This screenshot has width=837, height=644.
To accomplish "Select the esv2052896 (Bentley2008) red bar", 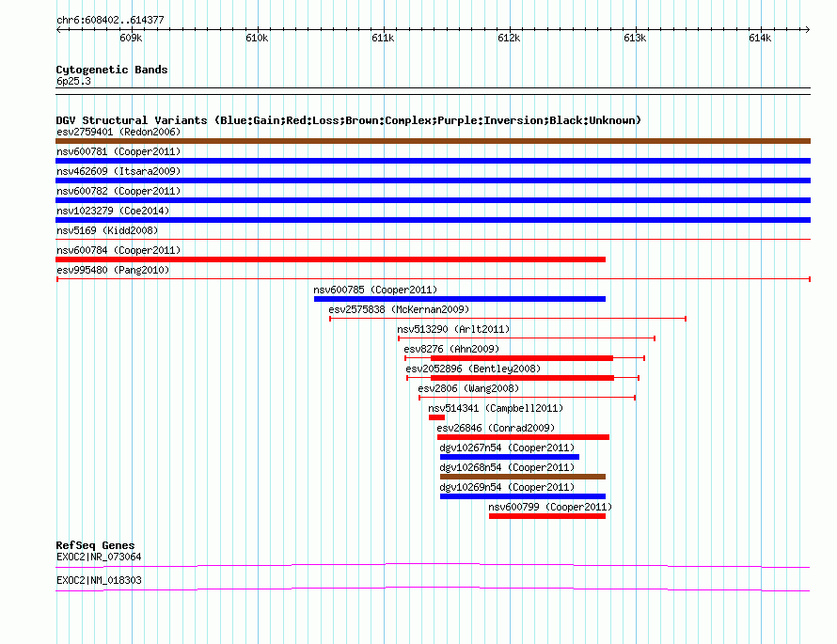I will pyautogui.click(x=522, y=378).
